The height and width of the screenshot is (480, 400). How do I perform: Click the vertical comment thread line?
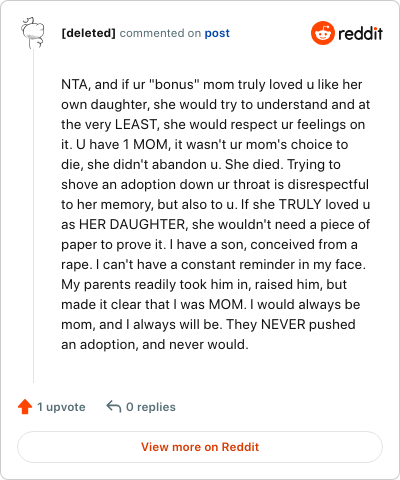[33, 216]
